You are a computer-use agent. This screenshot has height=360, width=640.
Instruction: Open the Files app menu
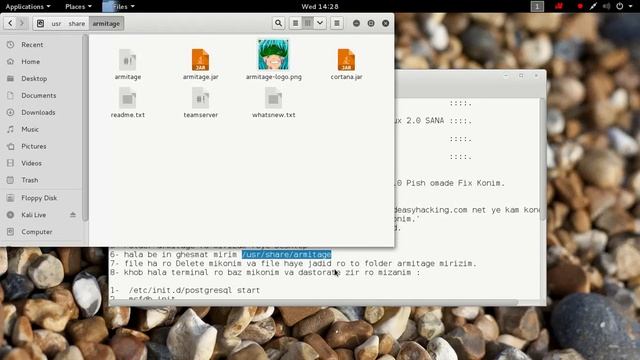119,7
